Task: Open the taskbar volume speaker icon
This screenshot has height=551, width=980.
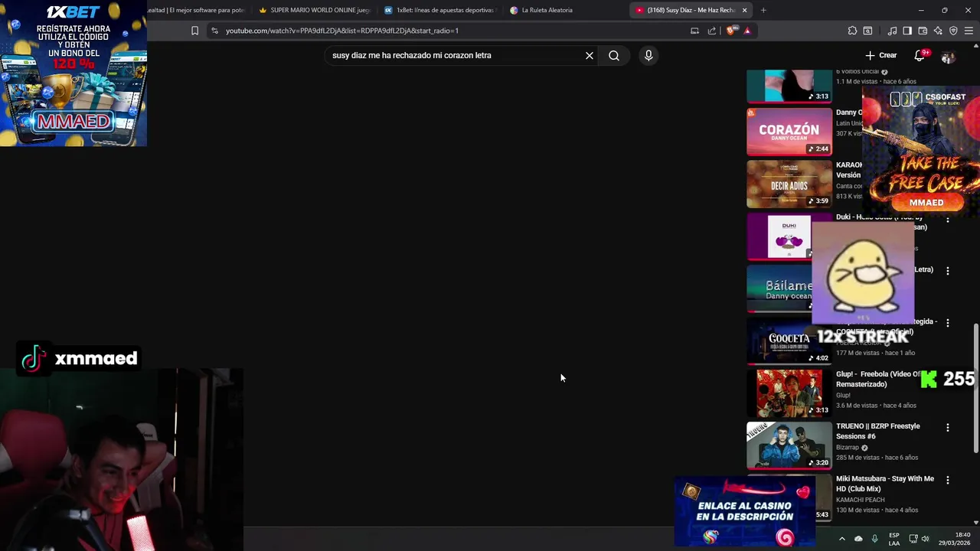Action: (x=926, y=539)
